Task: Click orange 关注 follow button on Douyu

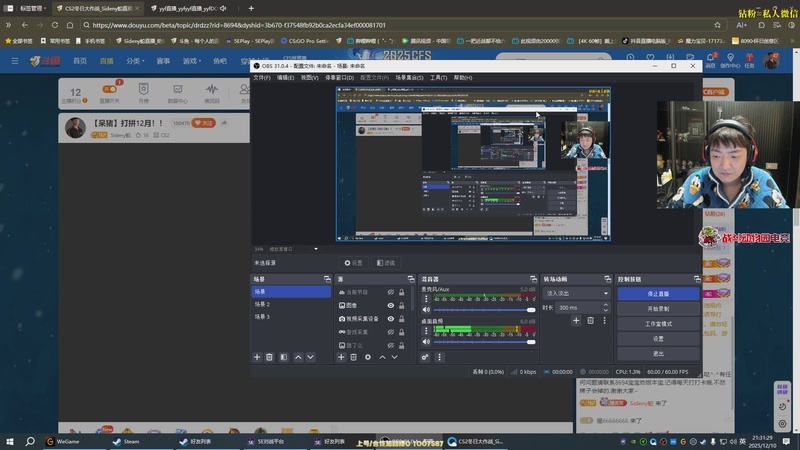Action: (204, 123)
